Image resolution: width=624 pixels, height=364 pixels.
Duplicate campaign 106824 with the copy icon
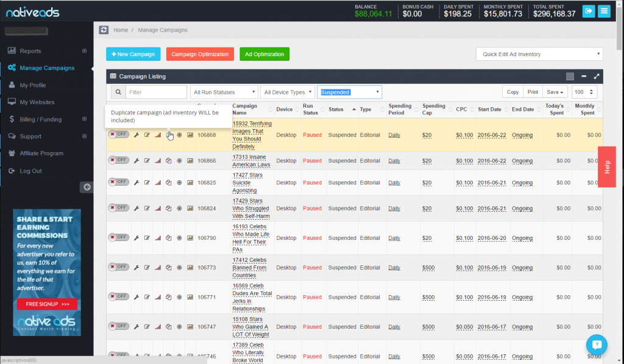click(169, 208)
